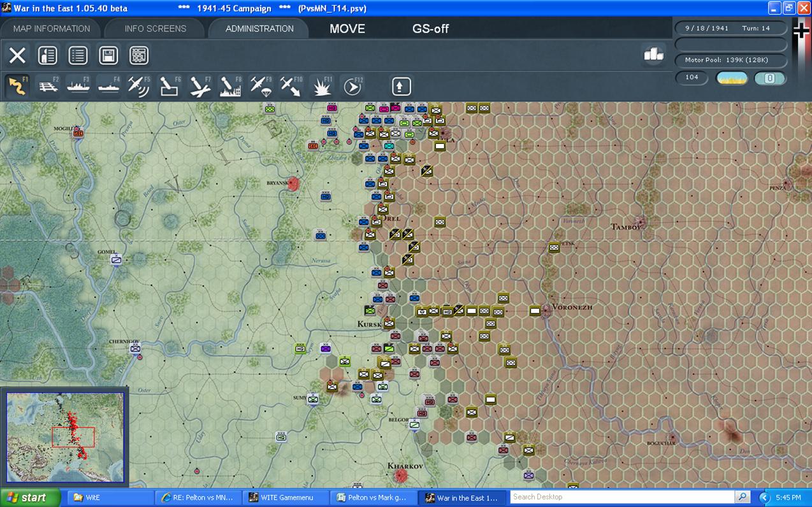Image resolution: width=812 pixels, height=507 pixels.
Task: Select the Soviet unit just west of Voronezh
Action: pyautogui.click(x=535, y=311)
